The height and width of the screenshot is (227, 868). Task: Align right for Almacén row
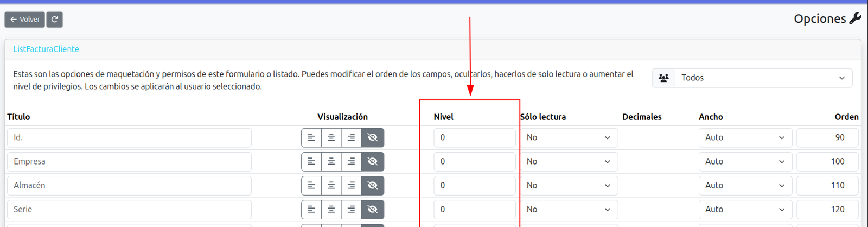point(352,185)
